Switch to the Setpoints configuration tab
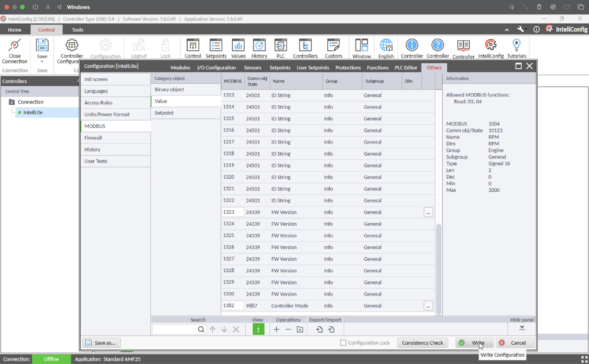589x364 pixels. pos(280,68)
